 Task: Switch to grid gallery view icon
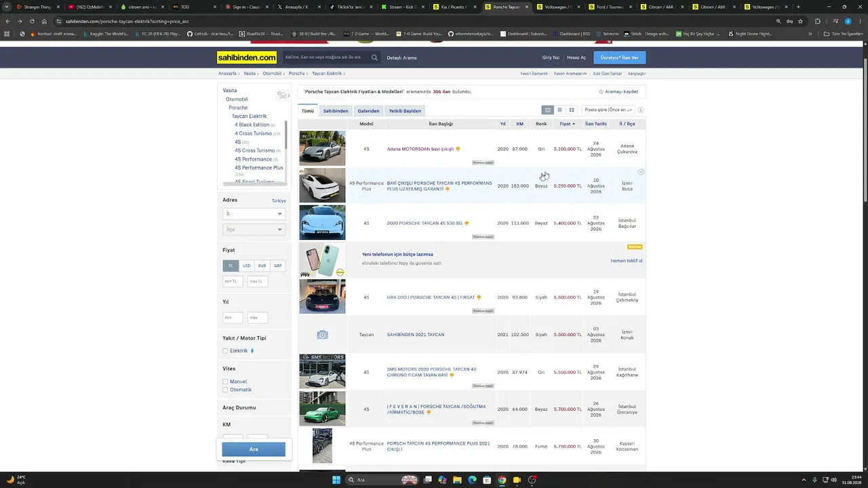coord(572,110)
